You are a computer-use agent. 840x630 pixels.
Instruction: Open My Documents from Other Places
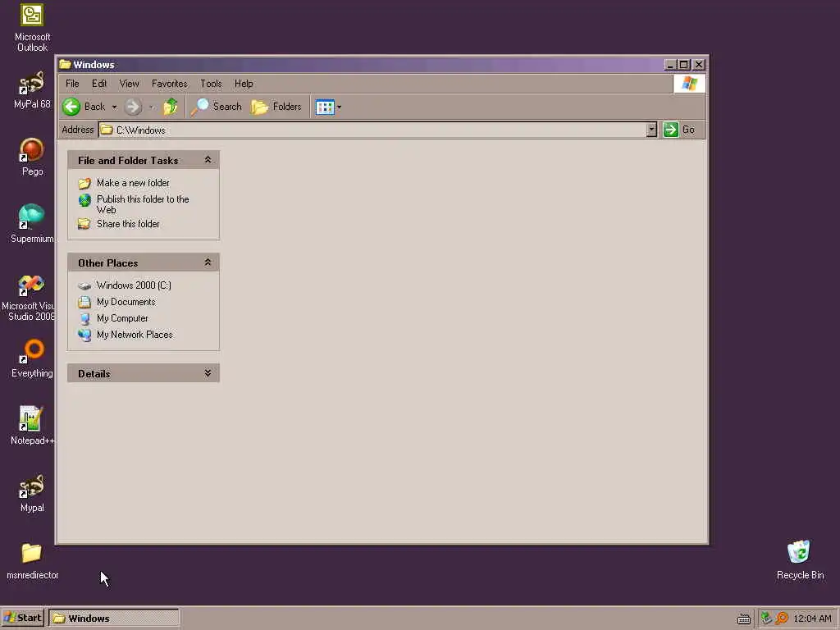click(x=126, y=302)
